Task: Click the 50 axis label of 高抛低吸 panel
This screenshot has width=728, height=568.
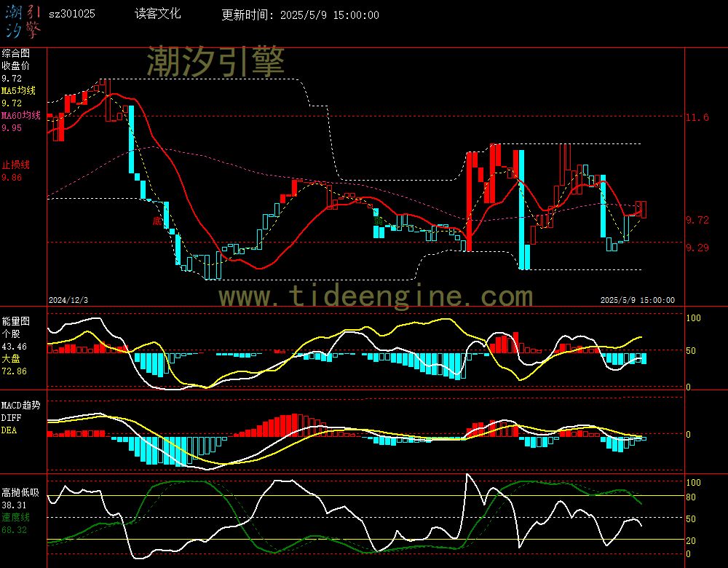Action: [x=691, y=519]
